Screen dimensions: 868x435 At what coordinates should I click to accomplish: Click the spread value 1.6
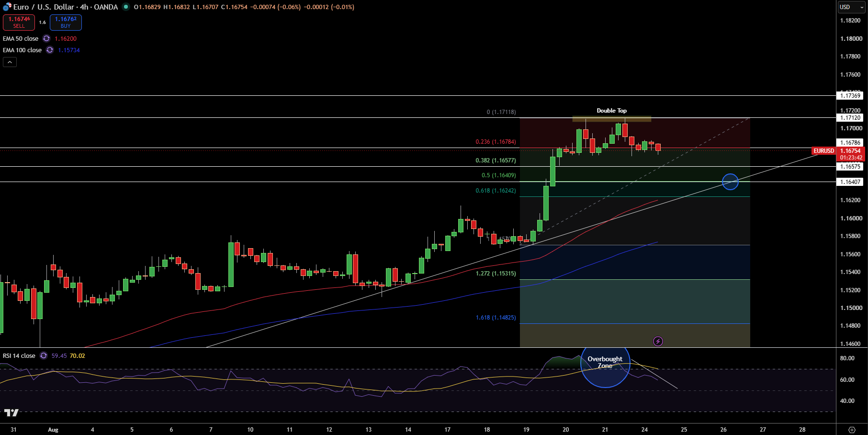tap(43, 23)
